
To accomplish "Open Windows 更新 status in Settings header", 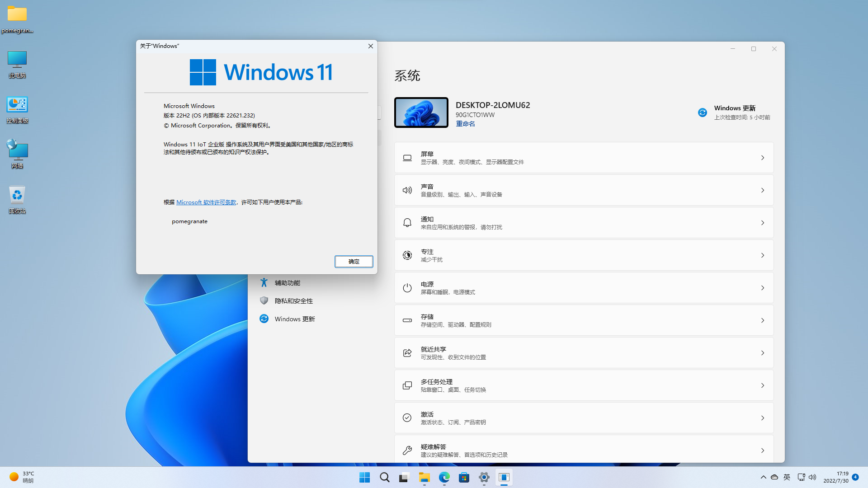I will (734, 113).
